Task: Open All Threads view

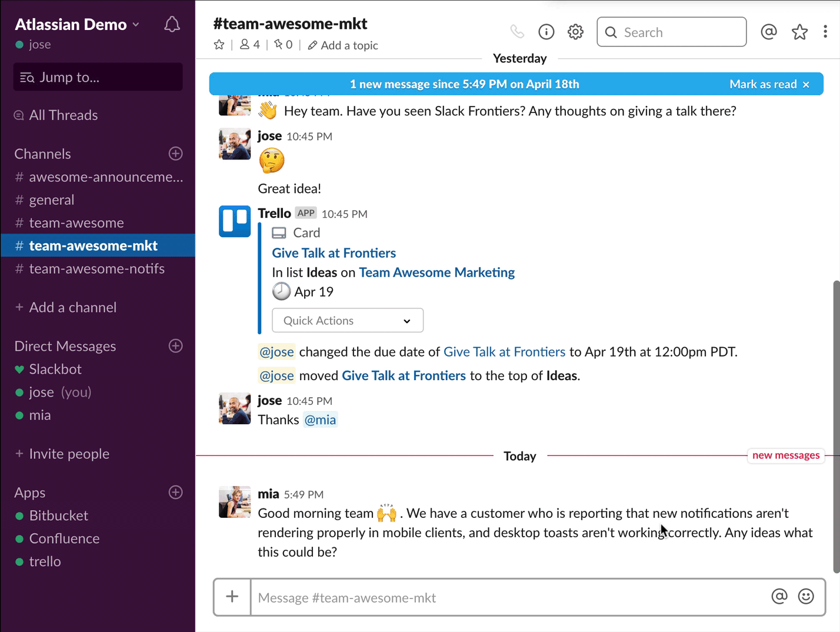Action: (56, 115)
